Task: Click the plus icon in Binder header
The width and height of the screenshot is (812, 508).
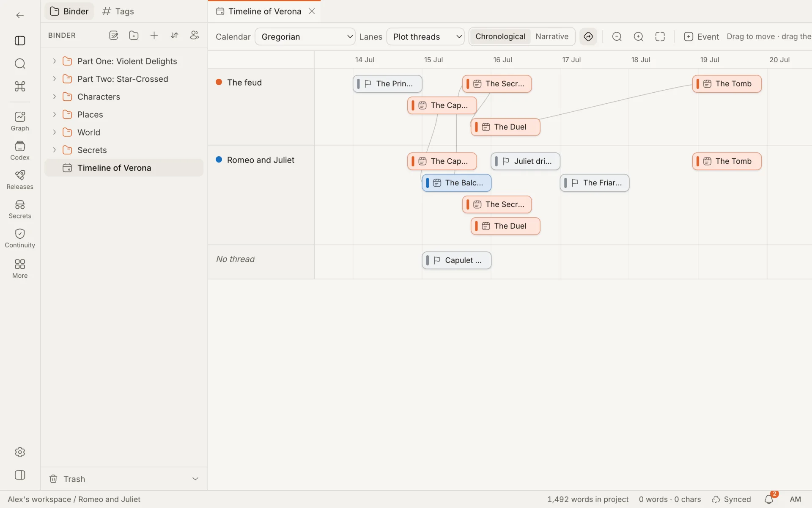Action: 154,36
